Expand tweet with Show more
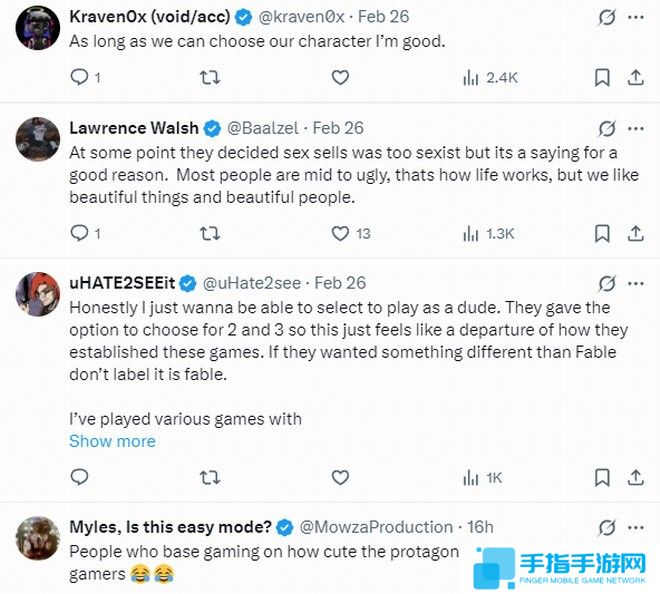Image resolution: width=660 pixels, height=594 pixels. click(x=112, y=441)
